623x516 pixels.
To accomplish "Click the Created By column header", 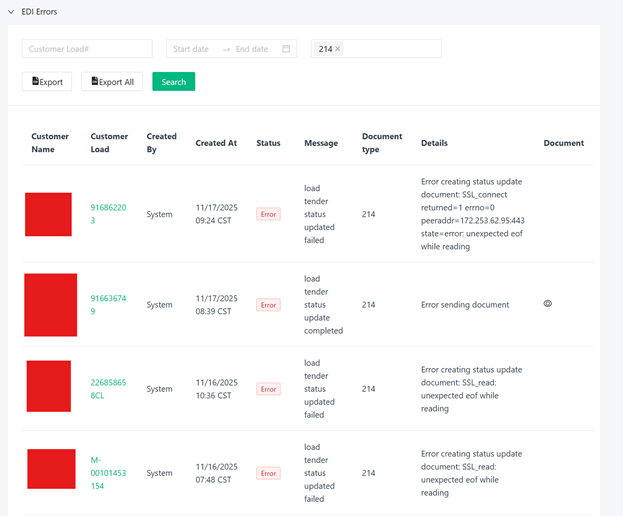I will (161, 143).
